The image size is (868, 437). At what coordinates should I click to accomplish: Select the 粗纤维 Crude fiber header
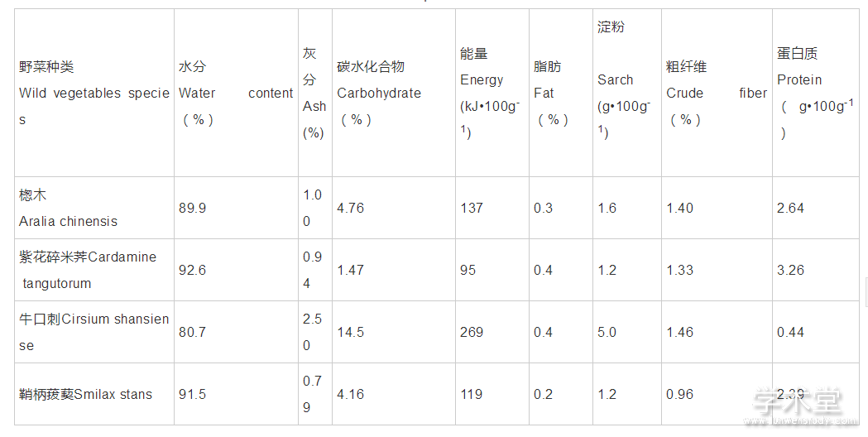[x=717, y=93]
